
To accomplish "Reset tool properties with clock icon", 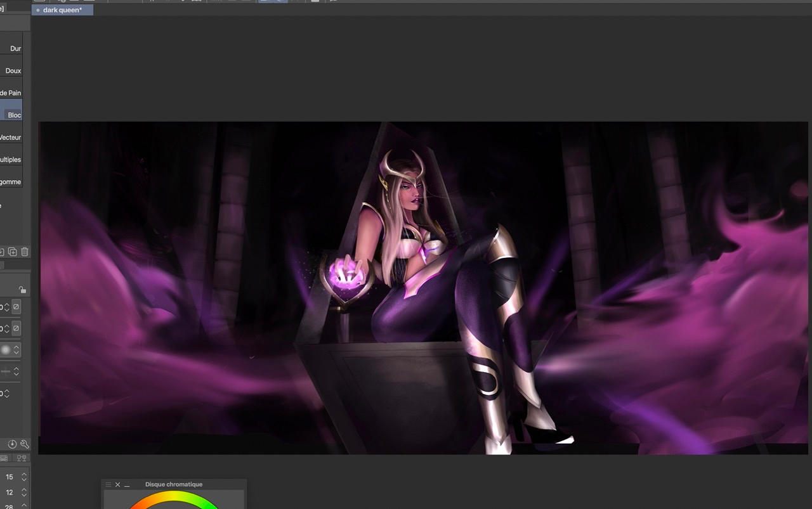I will point(12,444).
